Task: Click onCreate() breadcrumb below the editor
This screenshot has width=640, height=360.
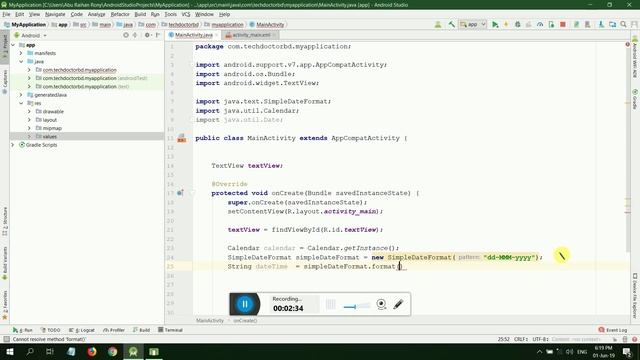Action: click(x=245, y=321)
